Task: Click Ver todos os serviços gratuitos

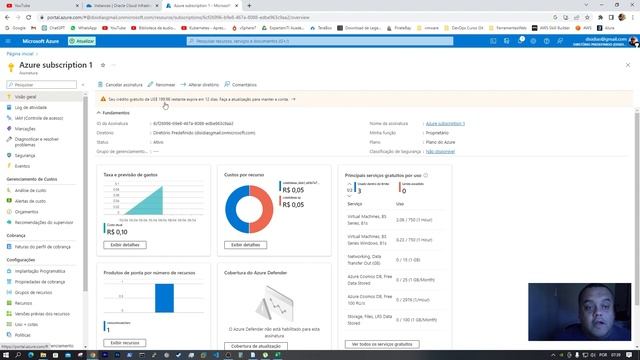Action: pos(382,344)
